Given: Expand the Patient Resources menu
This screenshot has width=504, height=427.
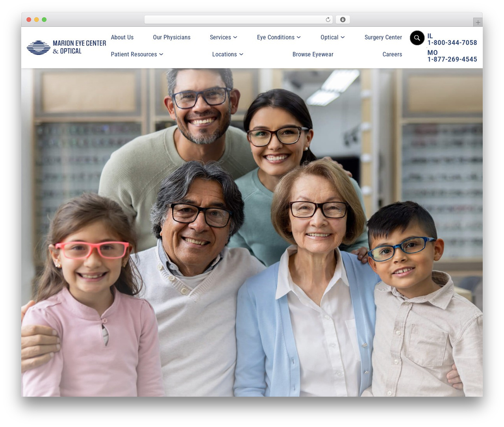Looking at the screenshot, I should (137, 54).
